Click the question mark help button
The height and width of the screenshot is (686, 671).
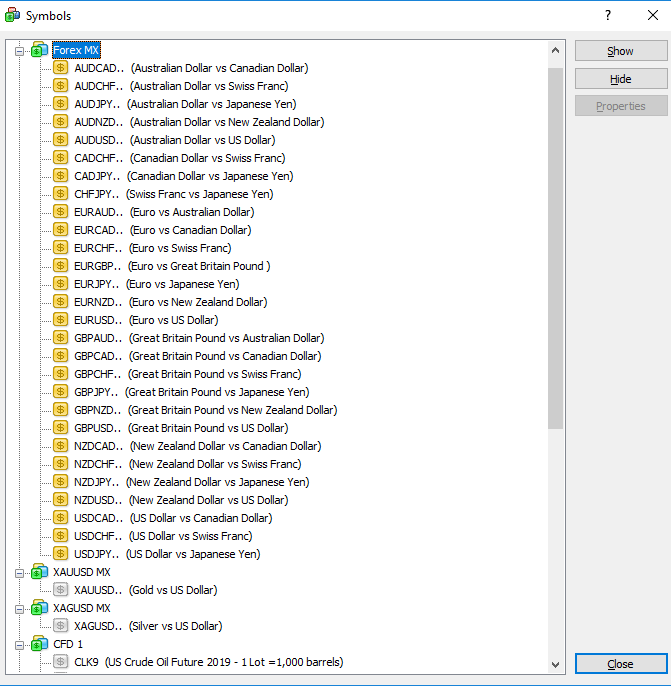coord(608,15)
